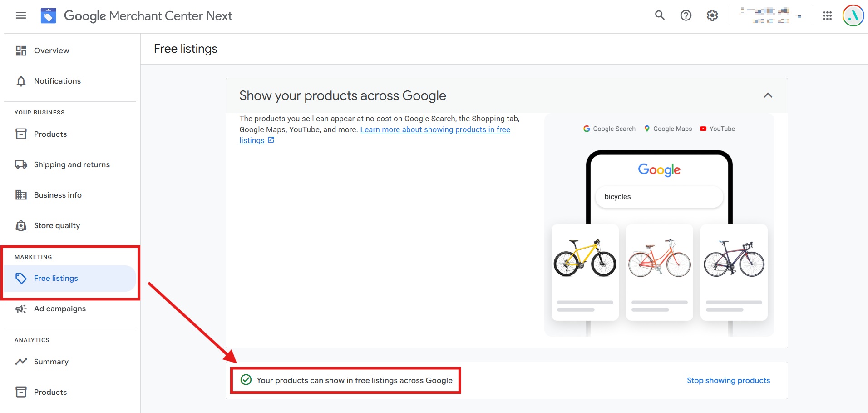
Task: Click the products can show in free listings status text
Action: click(355, 380)
